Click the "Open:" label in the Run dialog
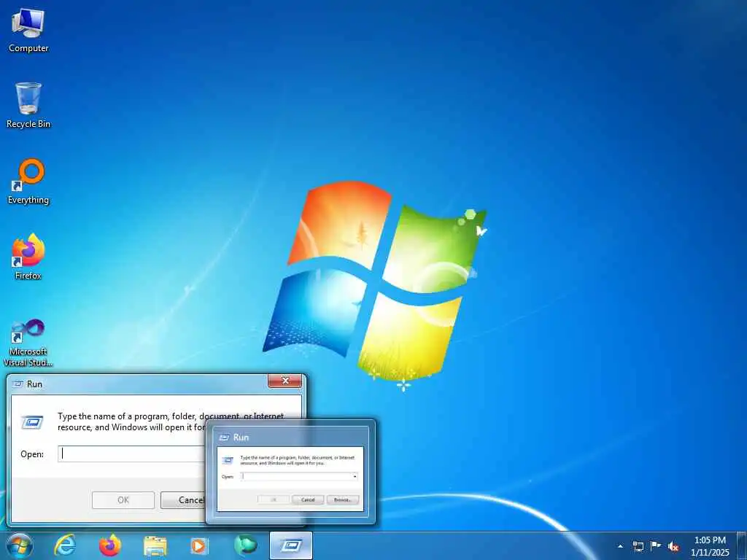Image resolution: width=747 pixels, height=560 pixels. (x=32, y=454)
